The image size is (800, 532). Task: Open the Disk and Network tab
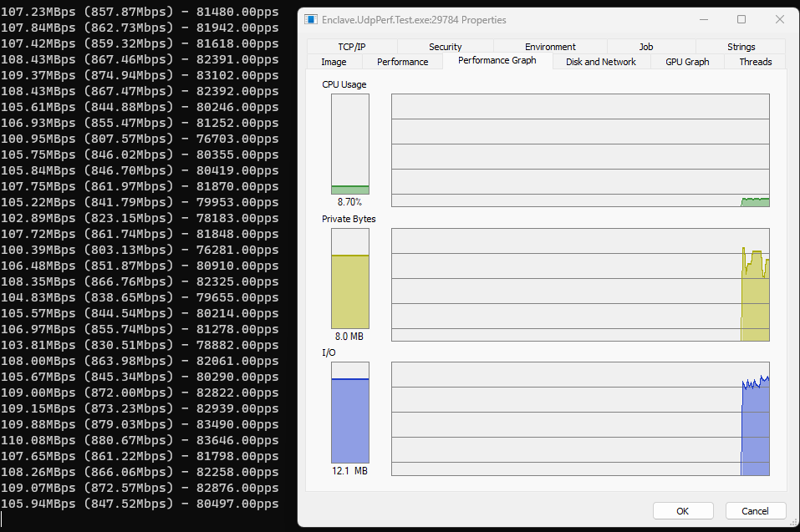601,62
